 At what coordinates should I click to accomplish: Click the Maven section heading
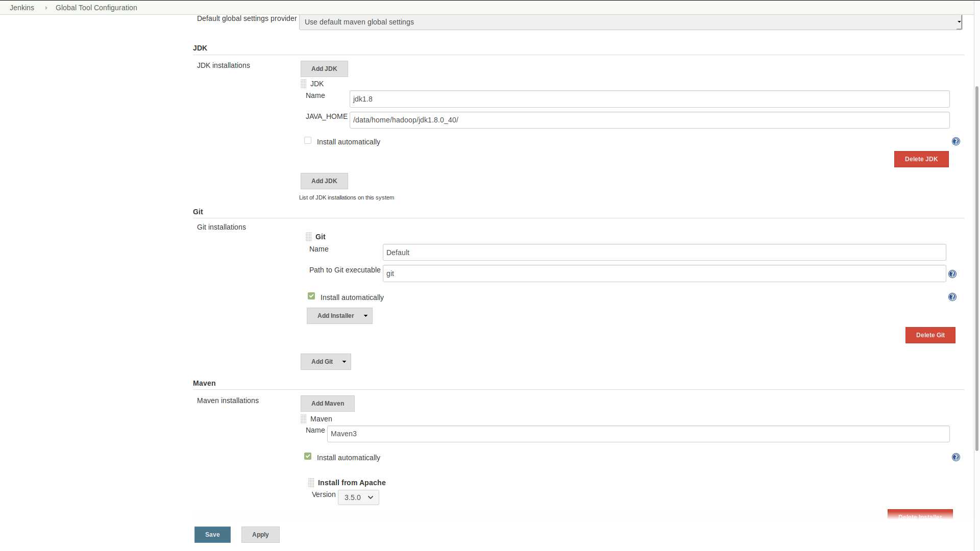(x=204, y=383)
